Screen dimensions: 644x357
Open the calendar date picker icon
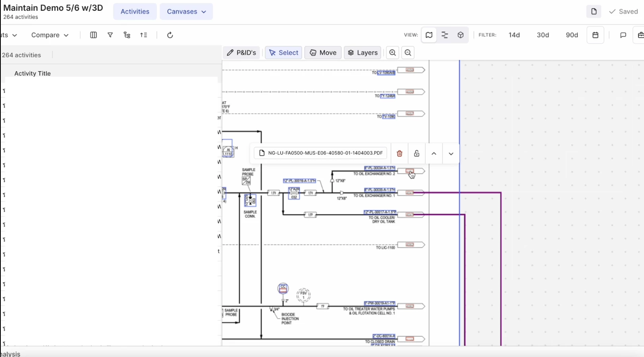(x=595, y=35)
